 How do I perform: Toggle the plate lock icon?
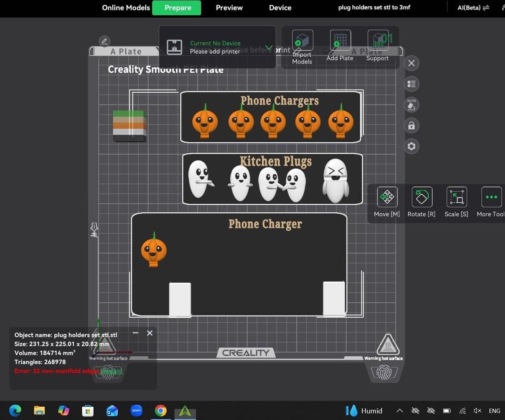(x=412, y=126)
